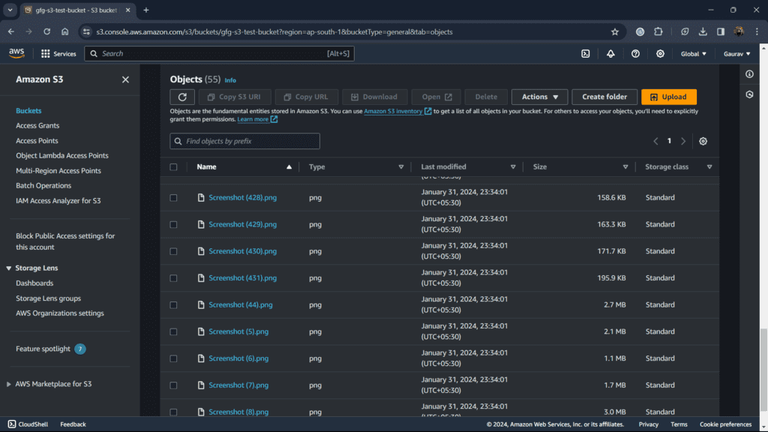Refresh the objects list
The width and height of the screenshot is (768, 432).
(182, 97)
